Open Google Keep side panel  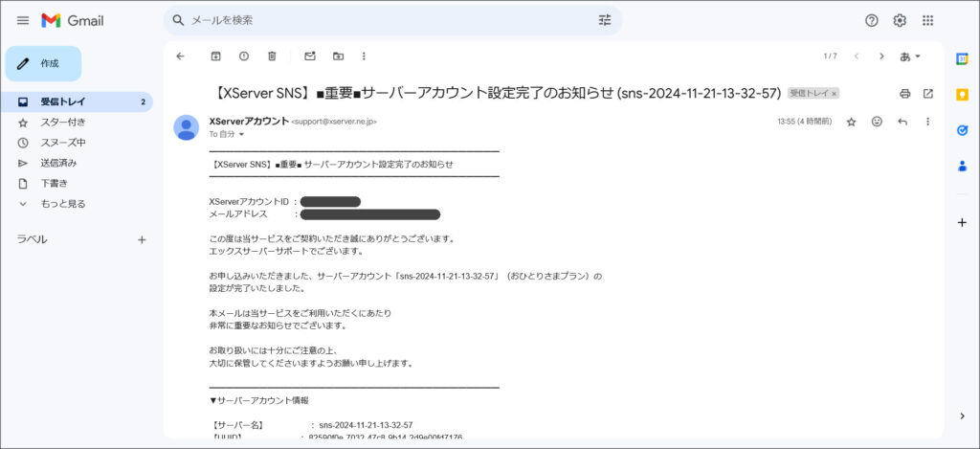[x=963, y=95]
